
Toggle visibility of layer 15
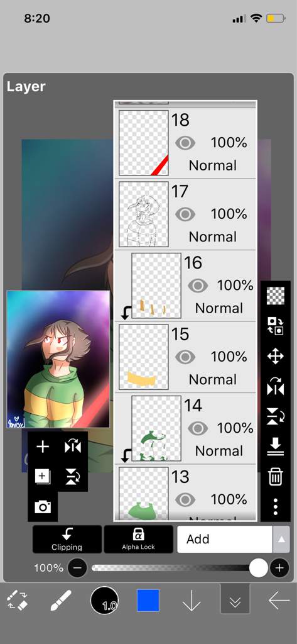point(185,357)
